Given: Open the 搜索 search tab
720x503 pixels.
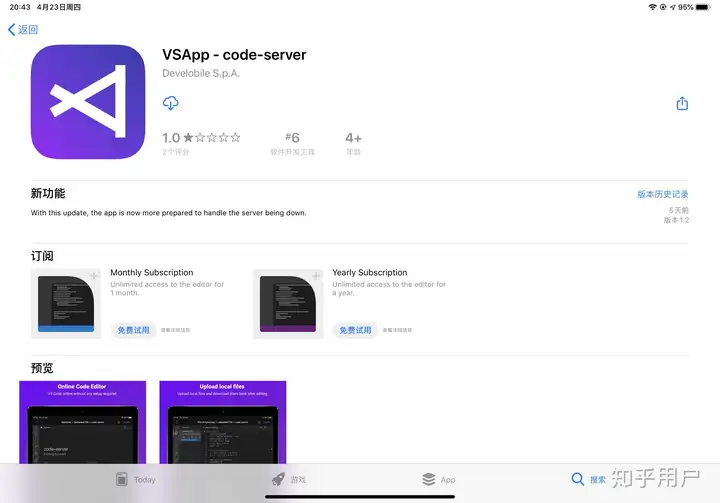Looking at the screenshot, I should click(588, 480).
